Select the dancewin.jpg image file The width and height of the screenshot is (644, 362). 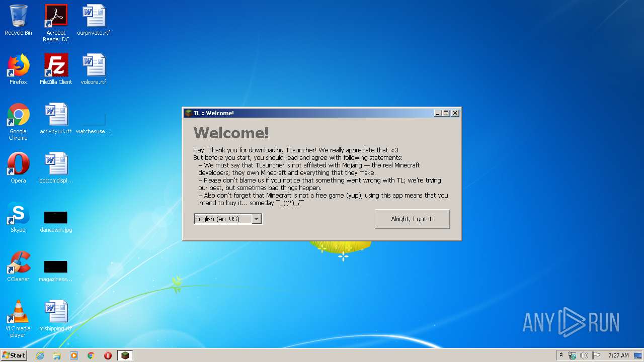(56, 221)
